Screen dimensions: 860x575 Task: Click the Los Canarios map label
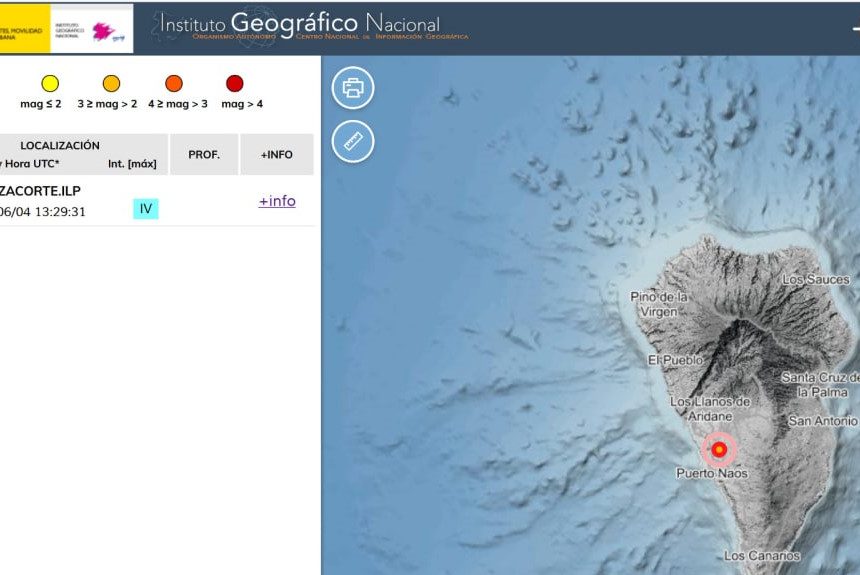tap(762, 556)
